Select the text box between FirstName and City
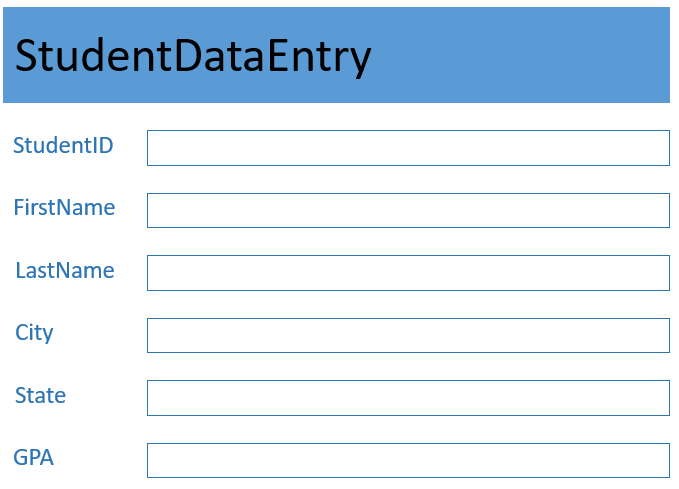Screen dimensions: 679x489 408,273
